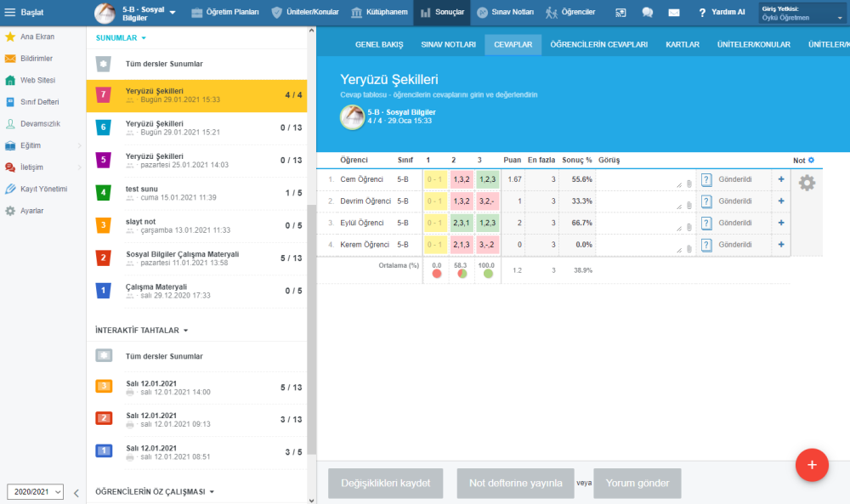The height and width of the screenshot is (504, 850).
Task: Click the Not defterine yayınla button
Action: pos(516,483)
